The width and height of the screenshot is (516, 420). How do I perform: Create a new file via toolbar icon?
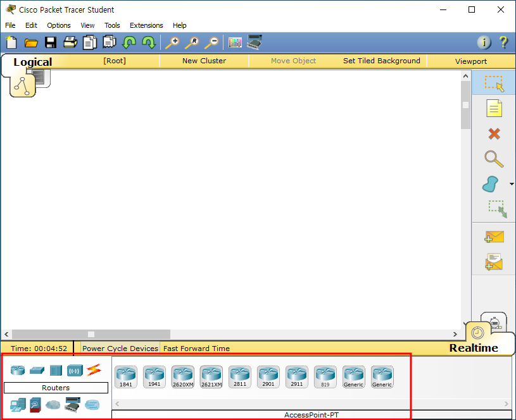coord(11,42)
